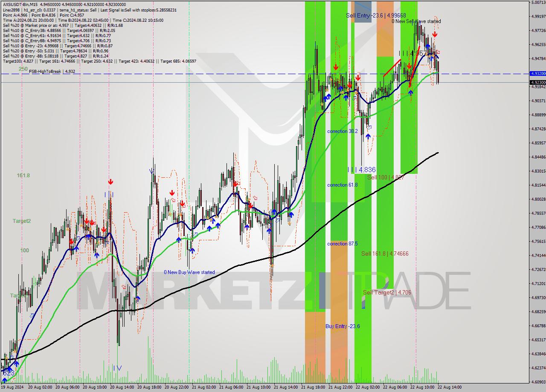Click the 4.74141 price axis label
This screenshot has width=546, height=392.
coord(538,255)
